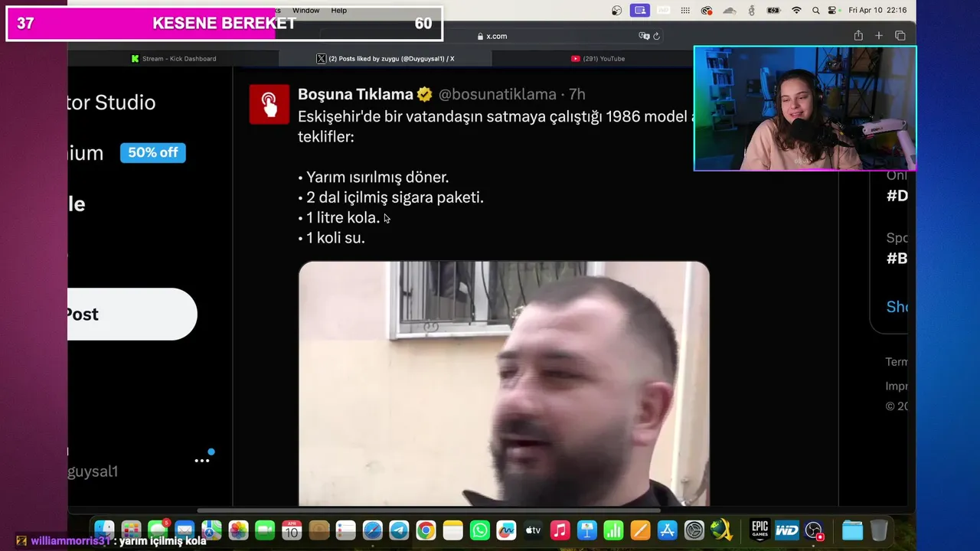Open Calendar in the Dock
Image resolution: width=980 pixels, height=551 pixels.
(292, 530)
